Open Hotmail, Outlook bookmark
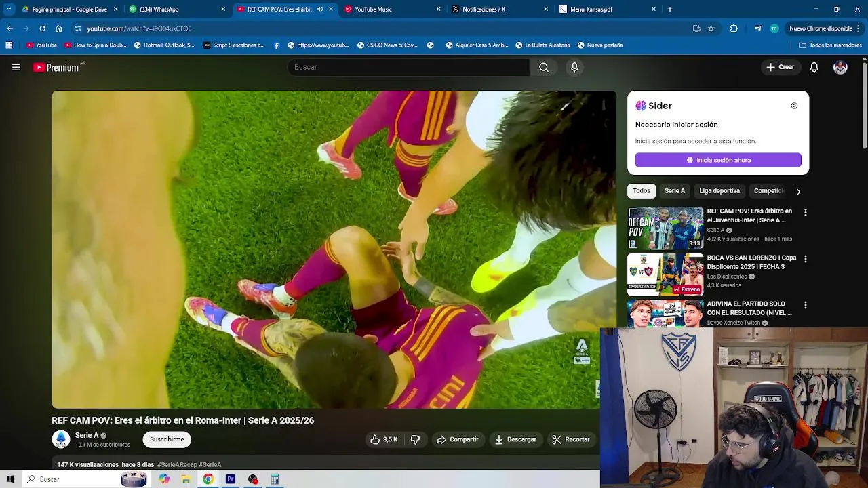Viewport: 868px width, 488px height. (x=164, y=45)
